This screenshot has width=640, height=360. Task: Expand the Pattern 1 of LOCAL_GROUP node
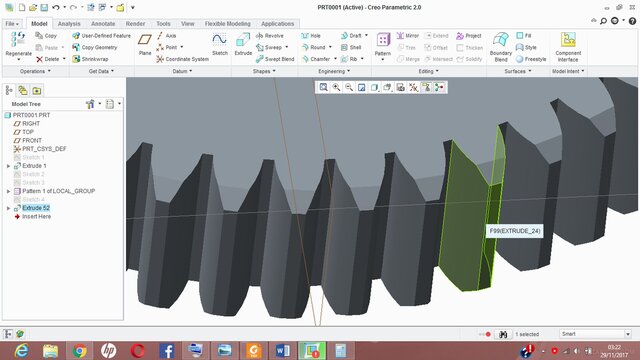(8, 191)
